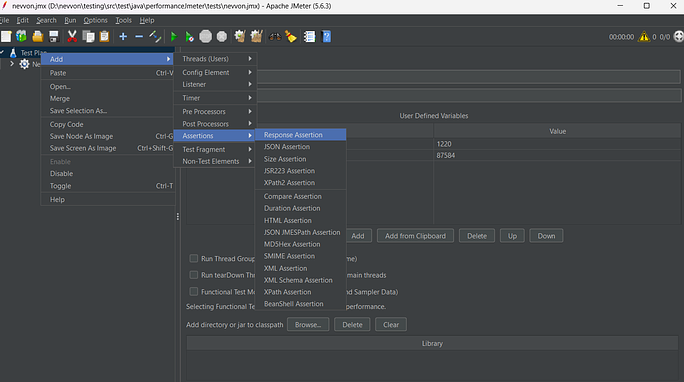Click the 87584 value cell
Screen dimensions: 684x382
pos(557,155)
